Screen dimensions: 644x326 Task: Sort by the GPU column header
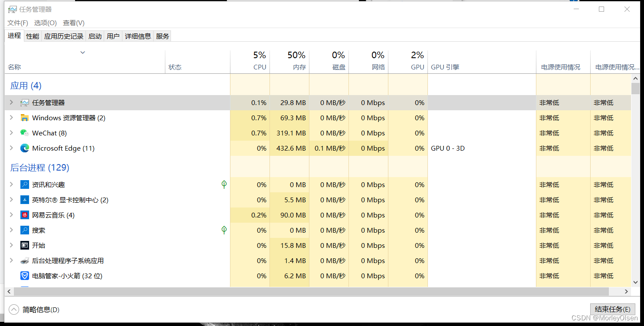pyautogui.click(x=408, y=62)
